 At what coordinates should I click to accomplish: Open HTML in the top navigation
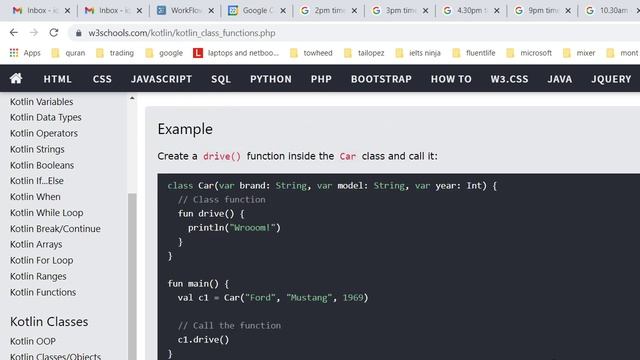58,79
